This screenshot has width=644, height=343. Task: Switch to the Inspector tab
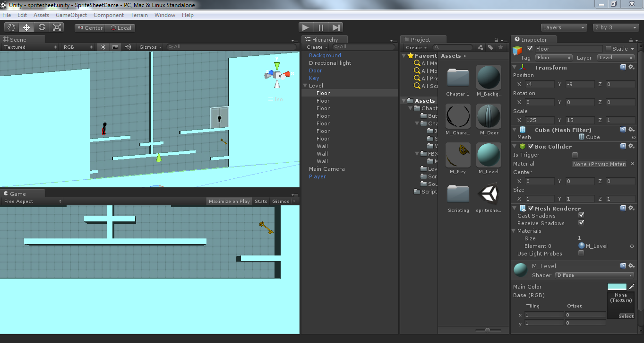(534, 40)
